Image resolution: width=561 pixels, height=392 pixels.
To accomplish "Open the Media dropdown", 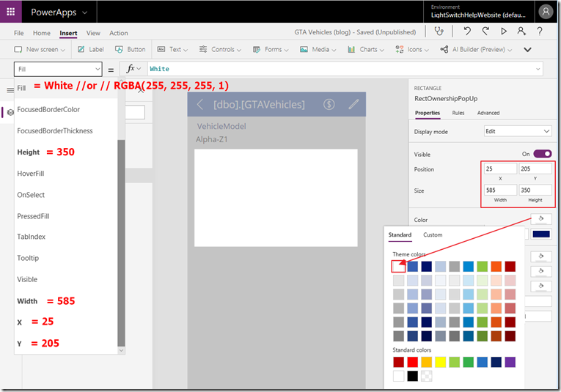I will (x=318, y=49).
